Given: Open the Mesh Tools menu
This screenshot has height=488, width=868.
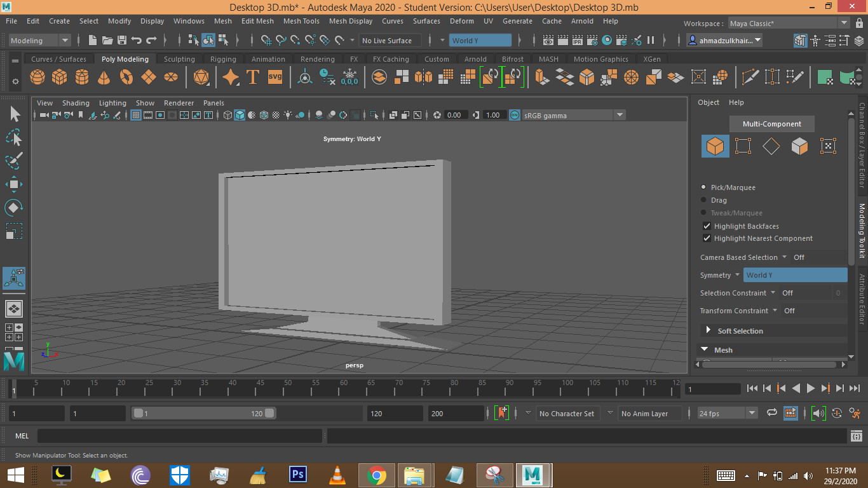Looking at the screenshot, I should click(x=301, y=21).
